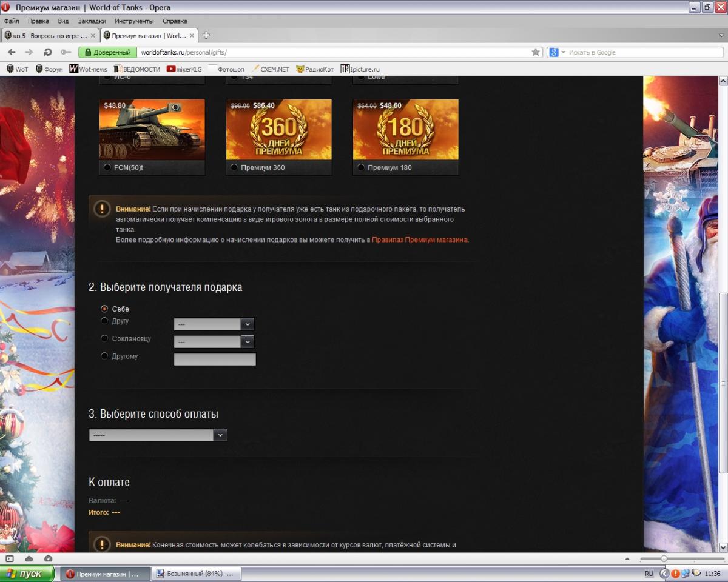Image resolution: width=728 pixels, height=582 pixels.
Task: Open the Фотошоп bookmark
Action: tap(226, 69)
